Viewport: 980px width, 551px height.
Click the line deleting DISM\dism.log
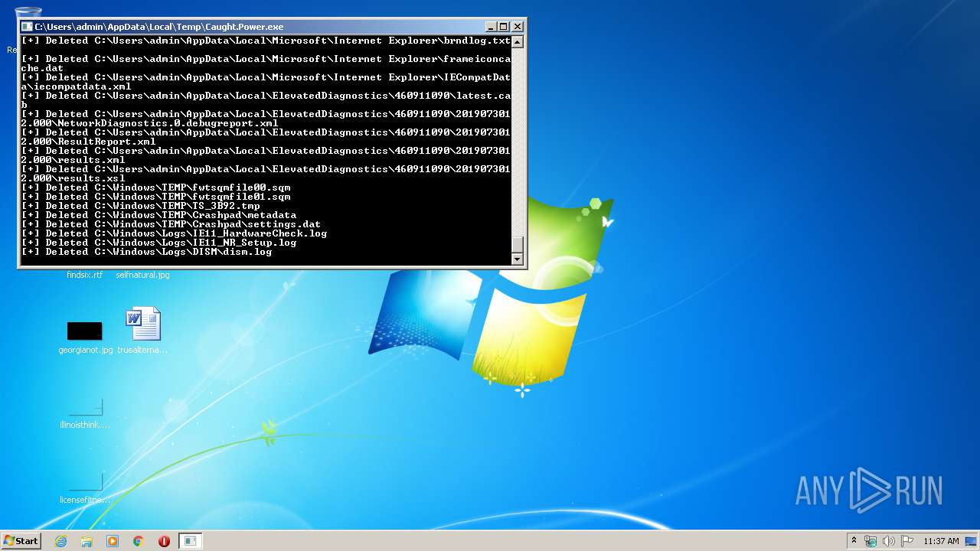[147, 252]
